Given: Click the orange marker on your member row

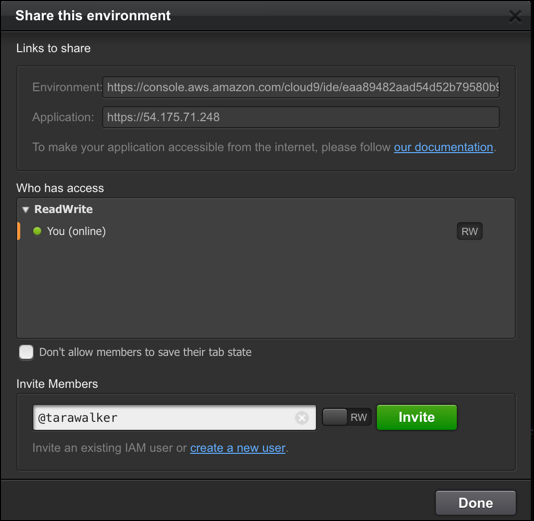Looking at the screenshot, I should 18,231.
